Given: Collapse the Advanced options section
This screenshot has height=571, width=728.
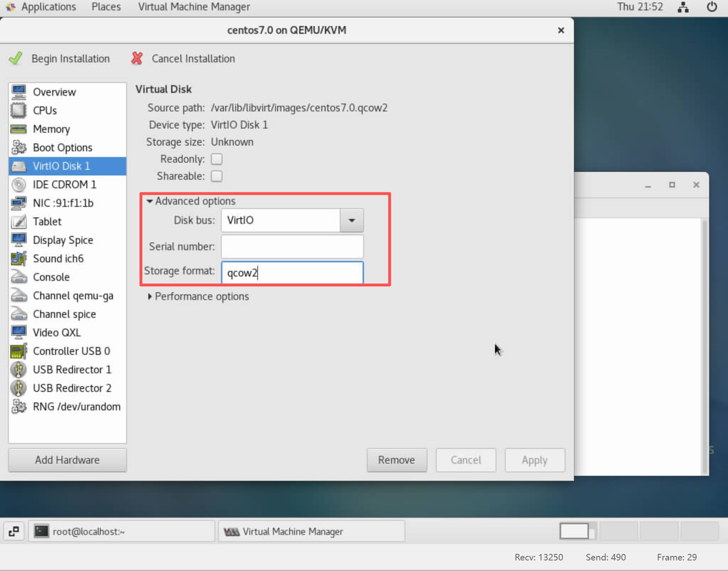Looking at the screenshot, I should (x=150, y=201).
